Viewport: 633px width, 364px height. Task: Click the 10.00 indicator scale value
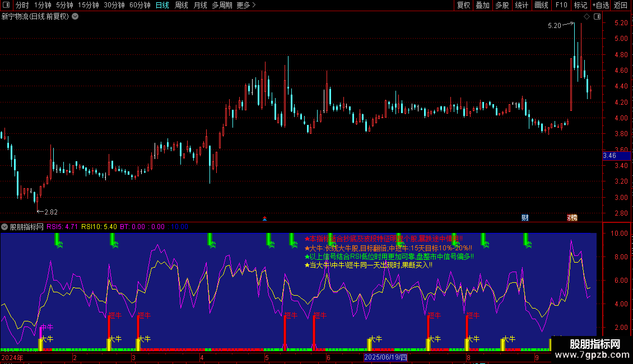[619, 234]
